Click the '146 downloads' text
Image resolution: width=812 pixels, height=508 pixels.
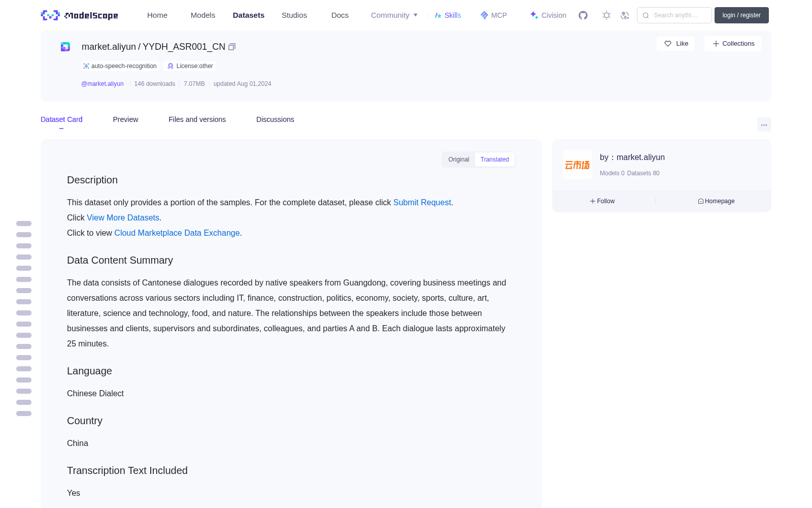pyautogui.click(x=155, y=84)
